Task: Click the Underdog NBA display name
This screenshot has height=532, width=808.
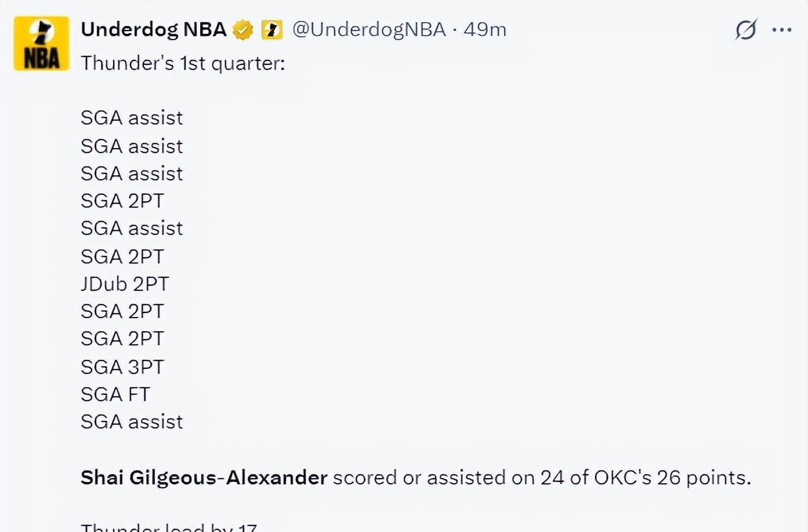Action: [x=153, y=29]
